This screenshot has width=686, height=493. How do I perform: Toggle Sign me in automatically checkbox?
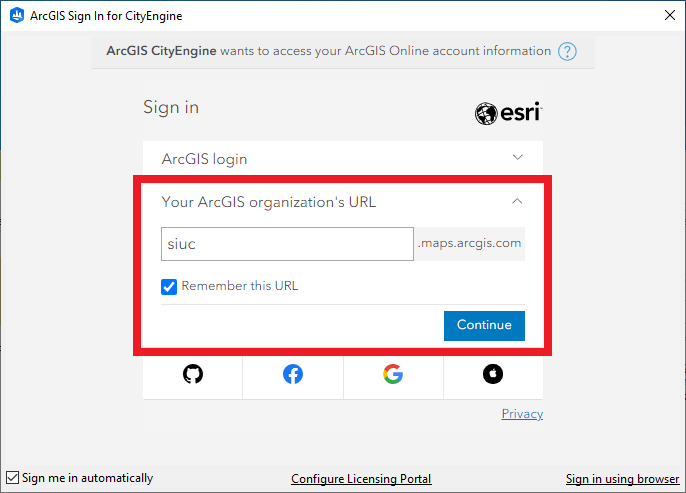13,478
